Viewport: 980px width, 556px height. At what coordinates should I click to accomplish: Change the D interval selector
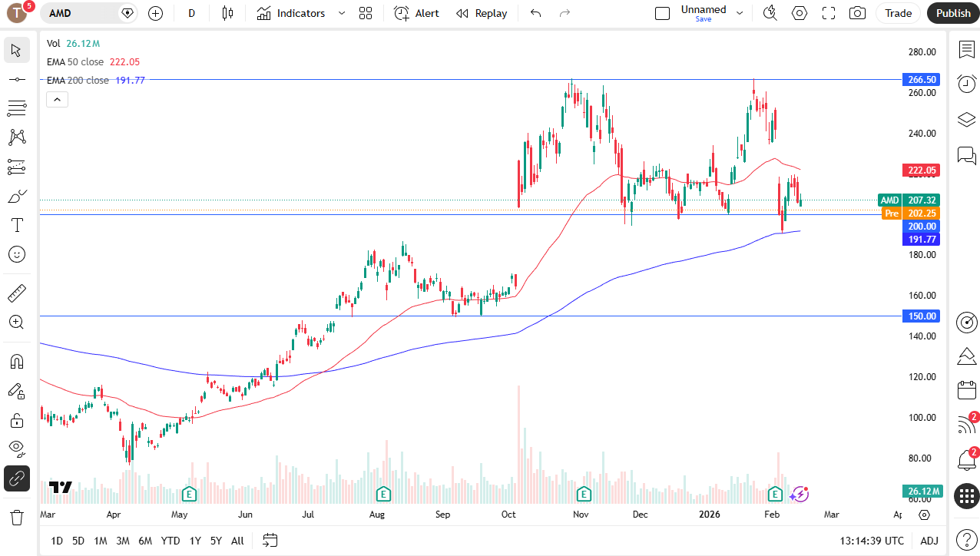[192, 13]
